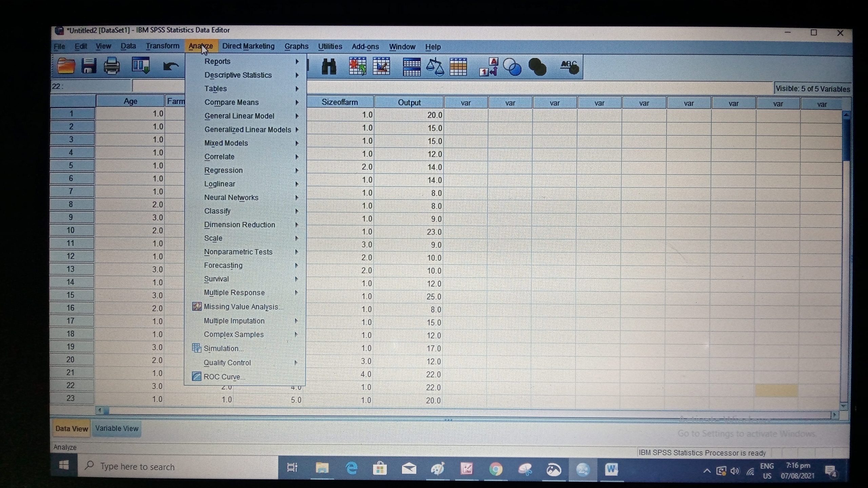Open the Direct Marketing menu
This screenshot has height=488, width=868.
tap(248, 46)
